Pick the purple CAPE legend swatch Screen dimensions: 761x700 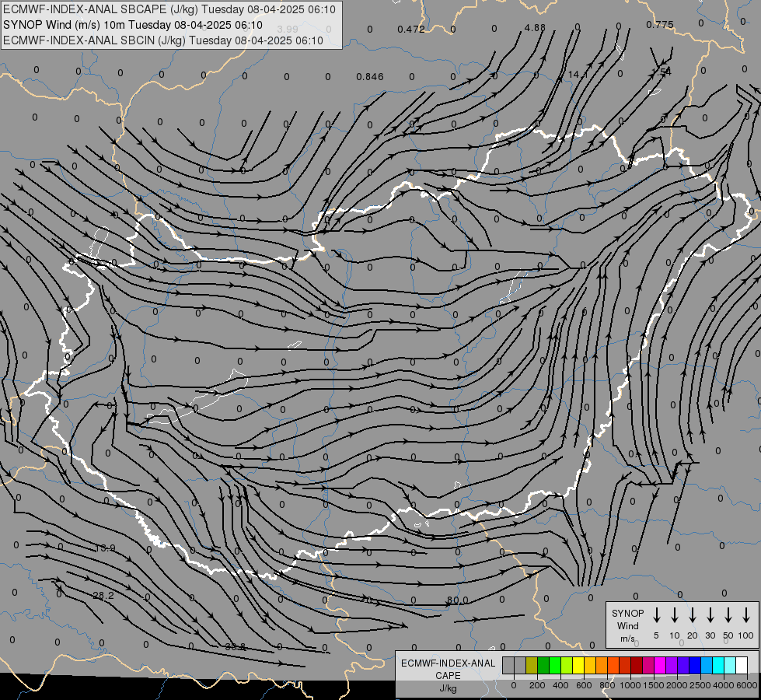[671, 665]
